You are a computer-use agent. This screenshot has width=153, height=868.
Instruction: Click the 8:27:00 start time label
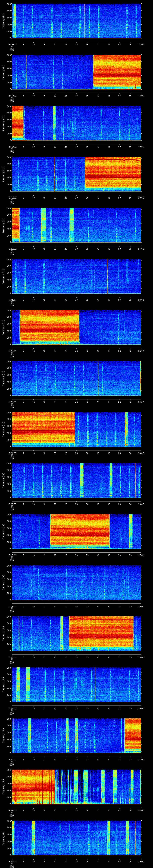pos(12,606)
